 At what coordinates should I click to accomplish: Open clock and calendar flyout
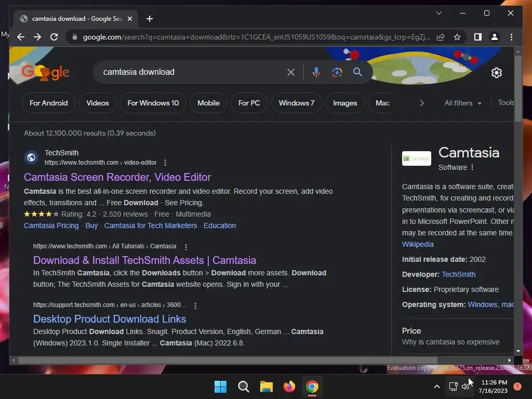[493, 387]
